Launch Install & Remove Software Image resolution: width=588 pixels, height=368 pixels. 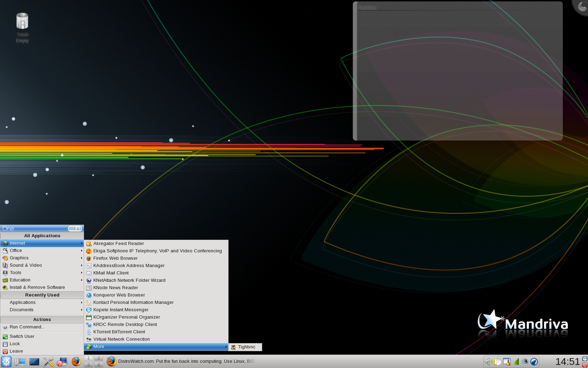click(x=42, y=287)
